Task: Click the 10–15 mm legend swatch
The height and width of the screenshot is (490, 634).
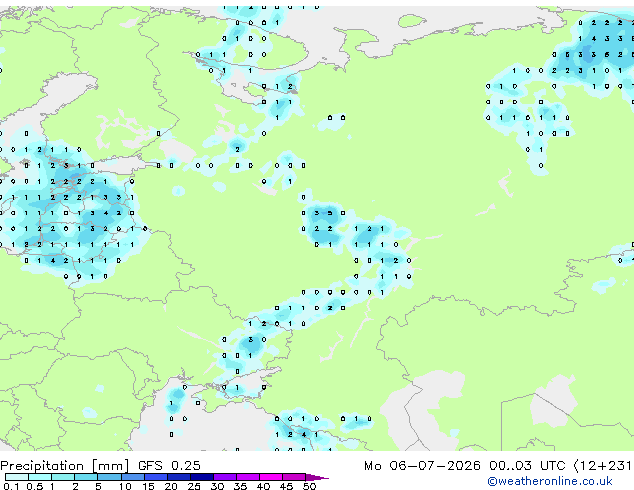Action: point(132,477)
